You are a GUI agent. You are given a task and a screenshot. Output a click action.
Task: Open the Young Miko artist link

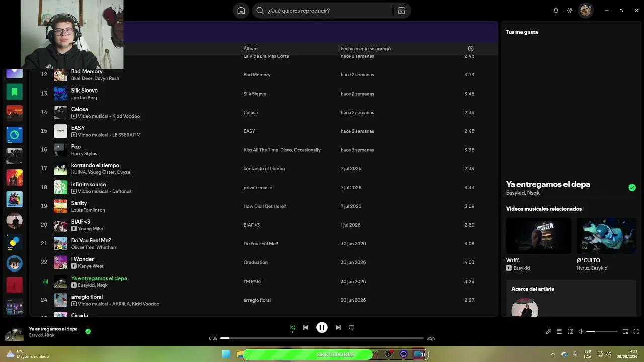[x=91, y=229]
